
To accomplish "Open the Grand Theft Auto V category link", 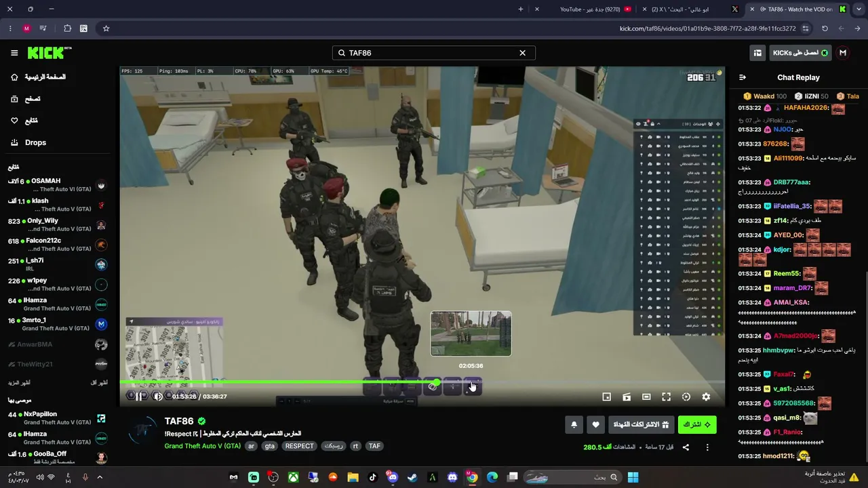I will pyautogui.click(x=202, y=446).
